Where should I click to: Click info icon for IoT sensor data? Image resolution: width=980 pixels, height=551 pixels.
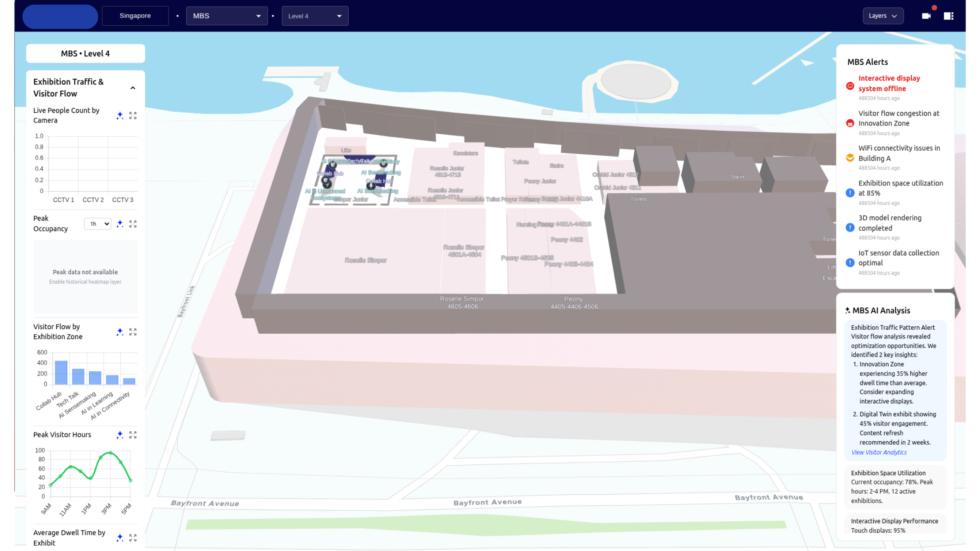tap(850, 262)
